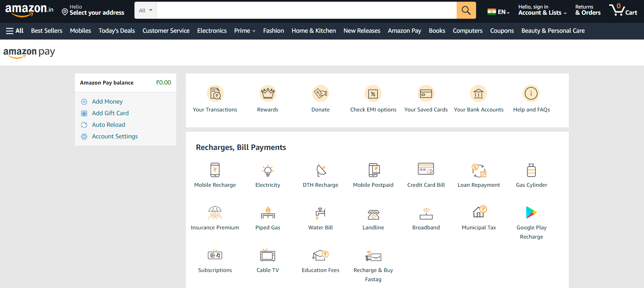Click the Add Gift Card link

pyautogui.click(x=110, y=113)
